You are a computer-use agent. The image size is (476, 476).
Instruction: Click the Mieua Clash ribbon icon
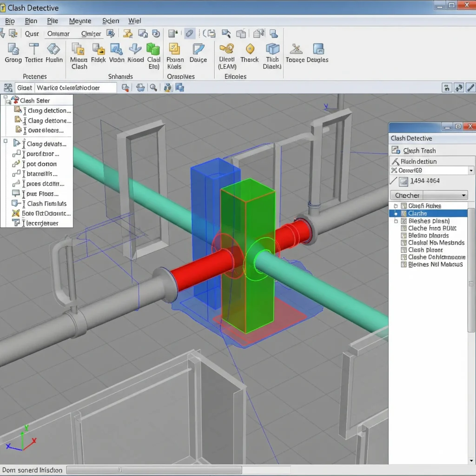[x=78, y=49]
